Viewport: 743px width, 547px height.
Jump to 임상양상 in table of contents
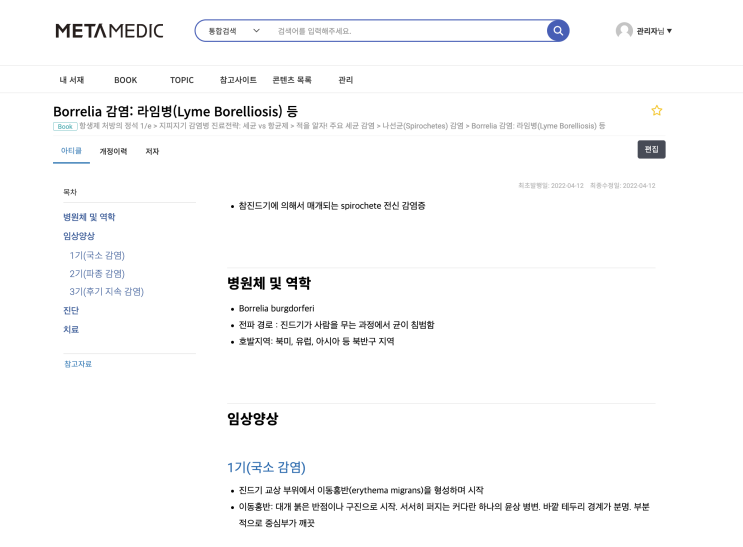pos(79,236)
